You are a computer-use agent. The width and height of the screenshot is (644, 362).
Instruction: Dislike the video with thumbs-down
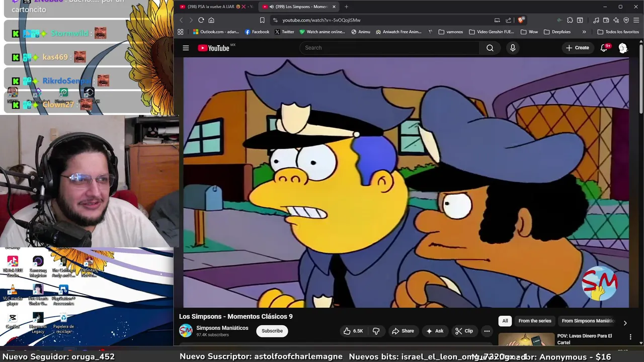tap(376, 331)
